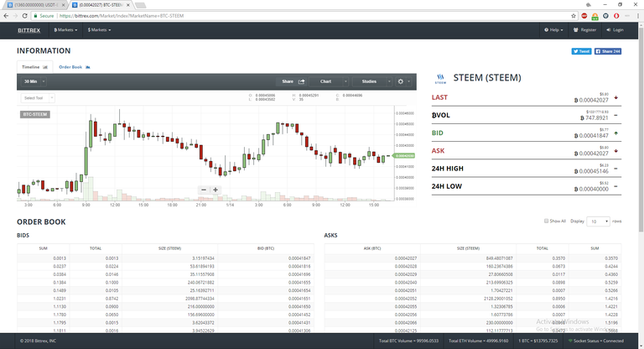Click the Secure padlock site info
The width and height of the screenshot is (644, 349).
point(44,16)
